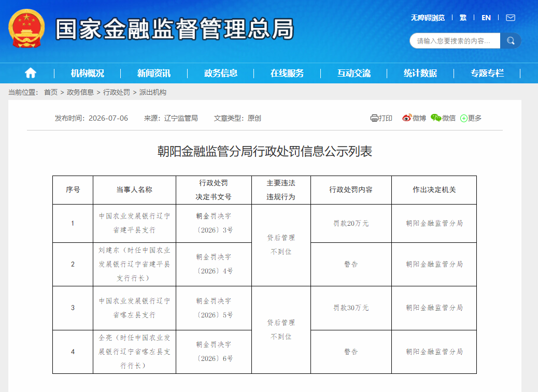This screenshot has width=538, height=392.
Task: Switch to traditional Chinese with 繁
Action: [463, 18]
